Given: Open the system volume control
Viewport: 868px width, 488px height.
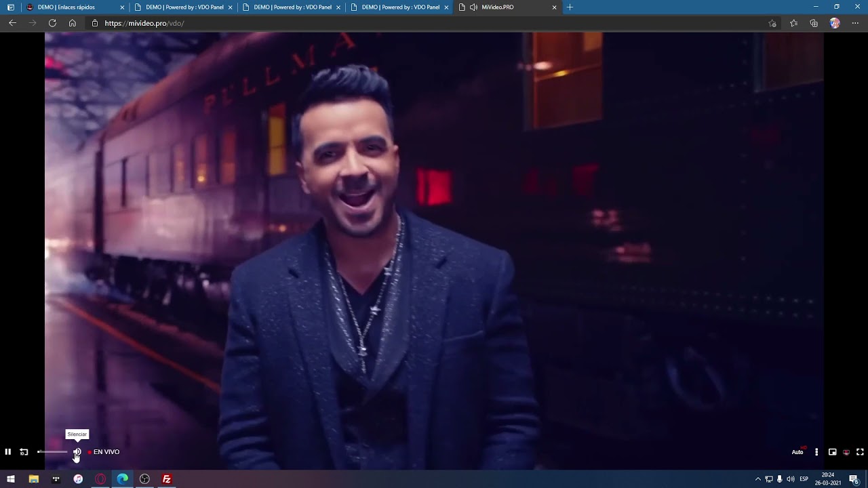Looking at the screenshot, I should point(791,479).
